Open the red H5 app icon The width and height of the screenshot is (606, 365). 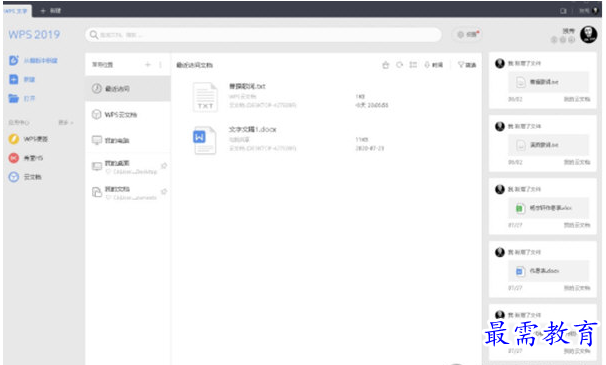pos(14,158)
